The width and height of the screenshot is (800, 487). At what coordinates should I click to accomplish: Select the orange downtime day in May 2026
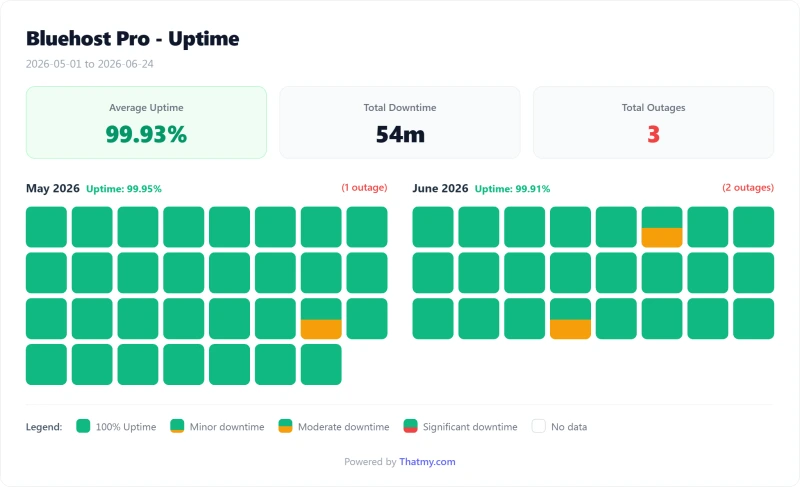(321, 319)
